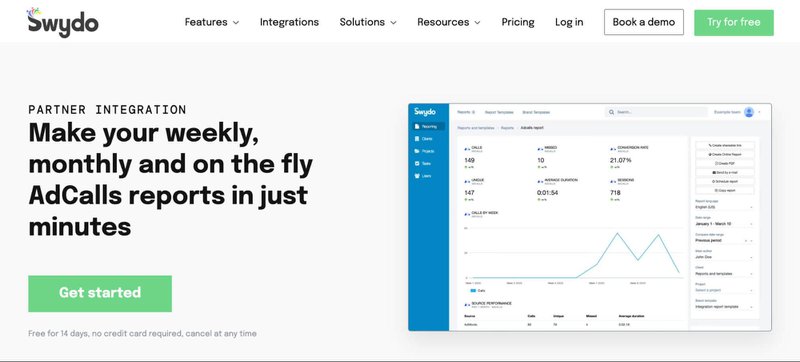
Task: Open the Swydo logo homepage link
Action: click(x=63, y=22)
